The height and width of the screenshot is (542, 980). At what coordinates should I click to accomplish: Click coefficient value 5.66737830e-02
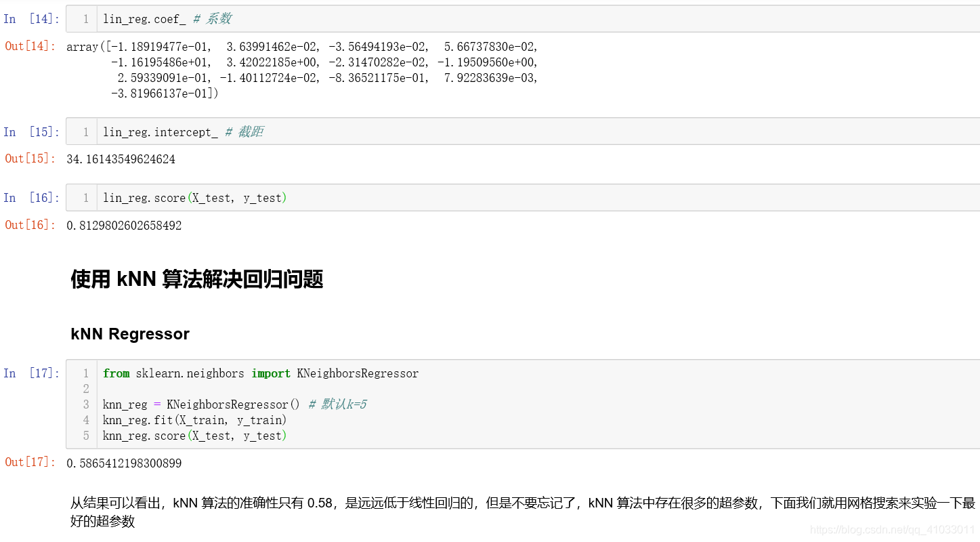(489, 47)
